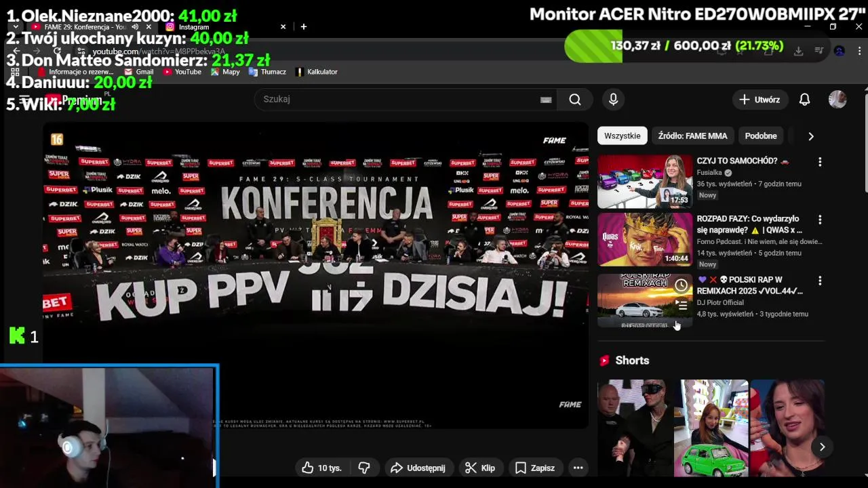Click the 36 tys. wyświetleń view count
The height and width of the screenshot is (488, 868).
pyautogui.click(x=724, y=184)
